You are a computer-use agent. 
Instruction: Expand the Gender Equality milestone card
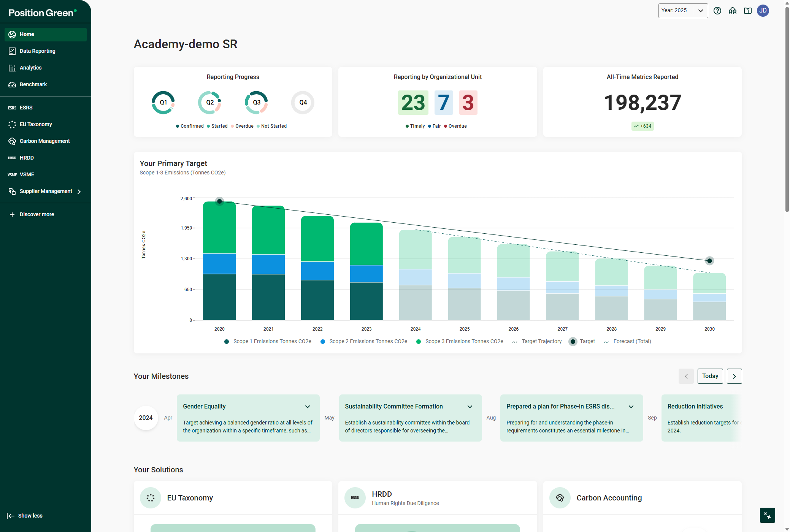point(307,407)
